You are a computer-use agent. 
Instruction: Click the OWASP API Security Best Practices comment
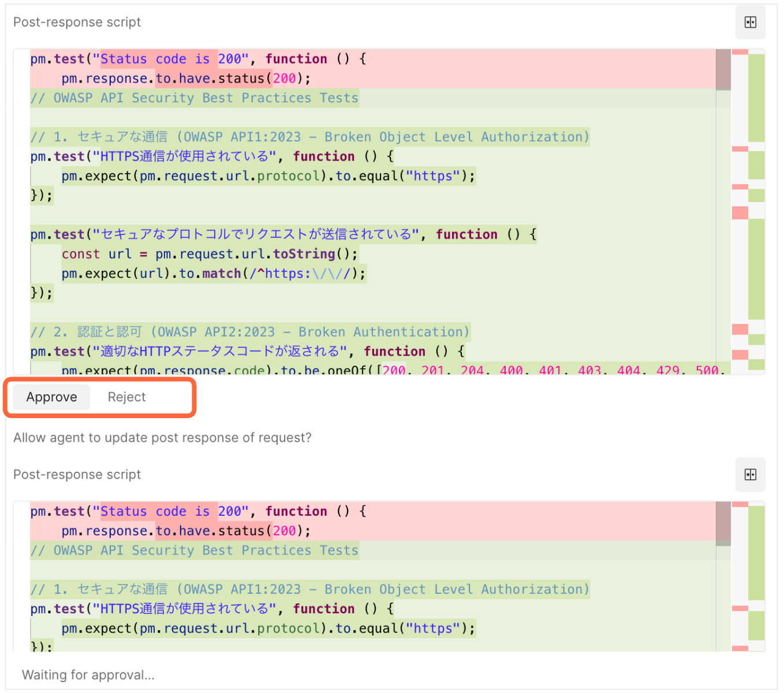coord(194,98)
